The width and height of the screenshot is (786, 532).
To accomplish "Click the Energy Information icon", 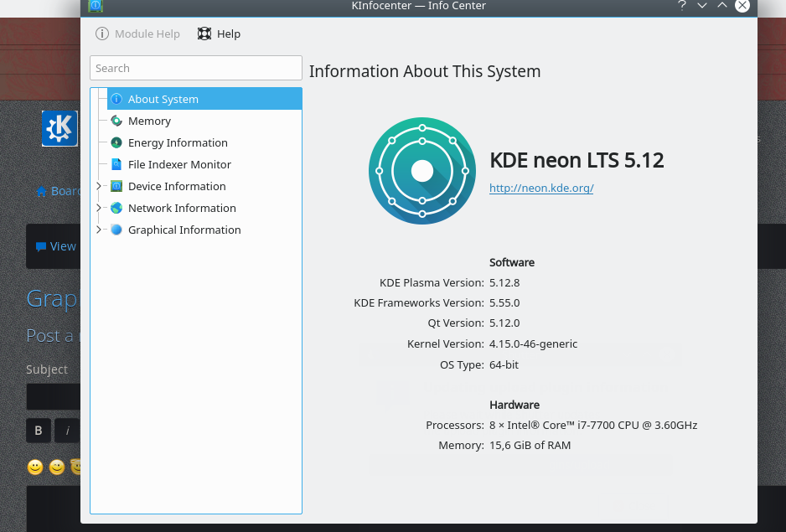I will point(116,142).
